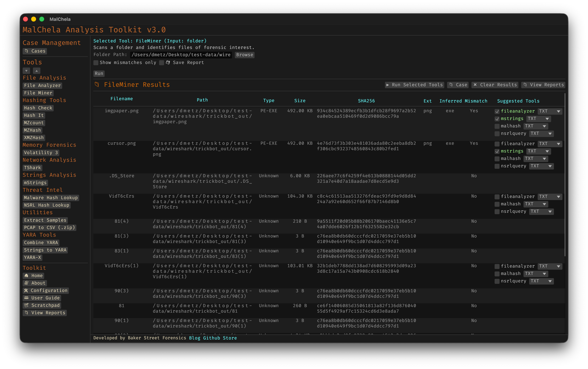Open mstrings TXT dropdown for imgpaper.png
The height and width of the screenshot is (369, 588).
tap(539, 119)
